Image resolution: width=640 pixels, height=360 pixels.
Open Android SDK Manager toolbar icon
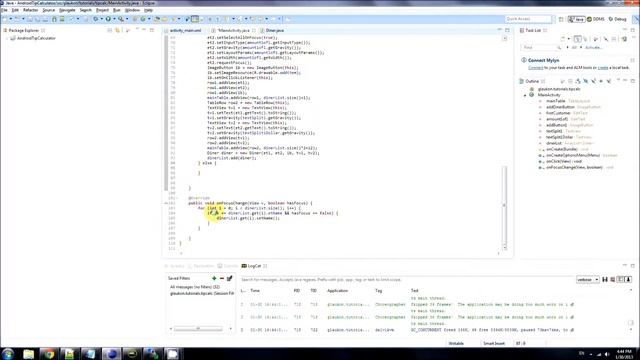point(54,19)
